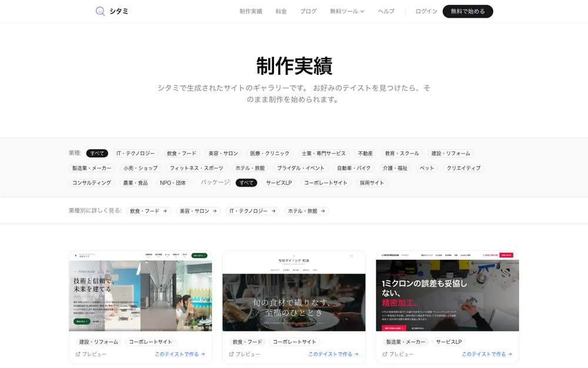Select the 採用サイト package filter
This screenshot has height=368, width=588.
pyautogui.click(x=372, y=183)
